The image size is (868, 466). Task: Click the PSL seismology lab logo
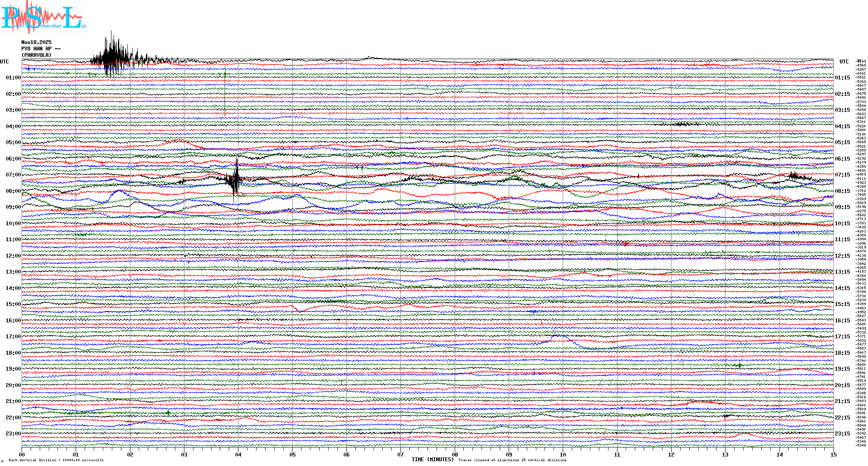click(x=42, y=16)
